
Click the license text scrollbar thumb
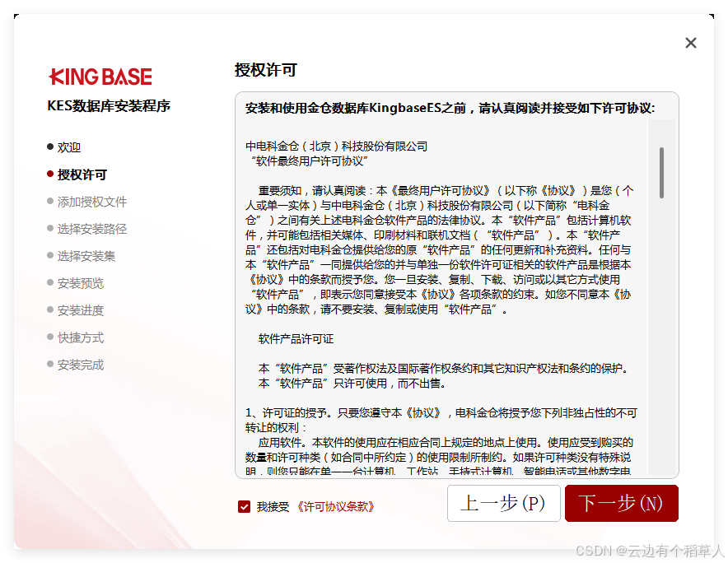(661, 173)
